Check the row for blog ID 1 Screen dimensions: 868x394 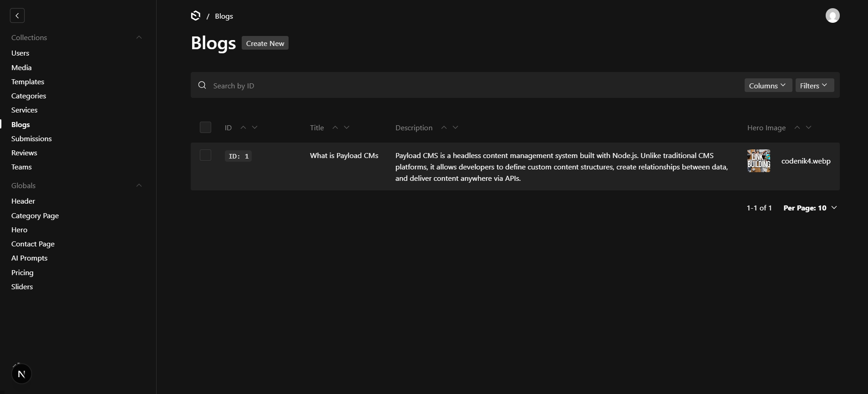205,155
